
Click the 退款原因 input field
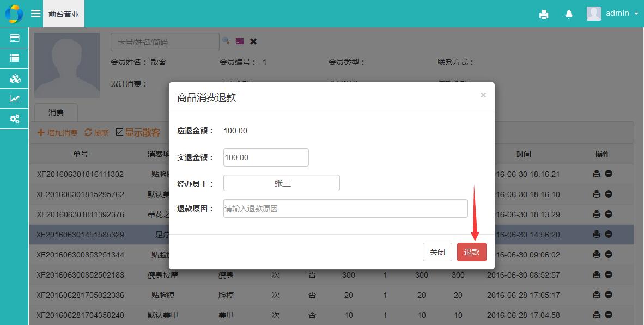coord(345,209)
